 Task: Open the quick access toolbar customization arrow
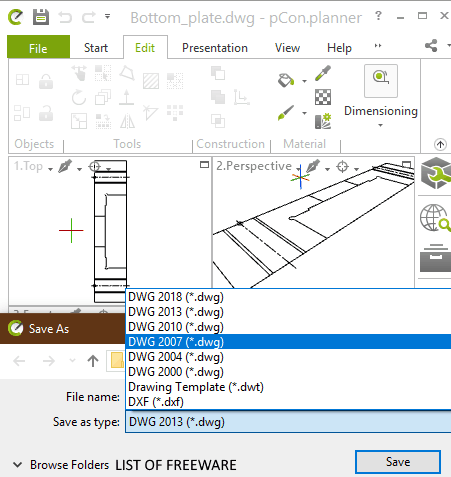pyautogui.click(x=107, y=16)
